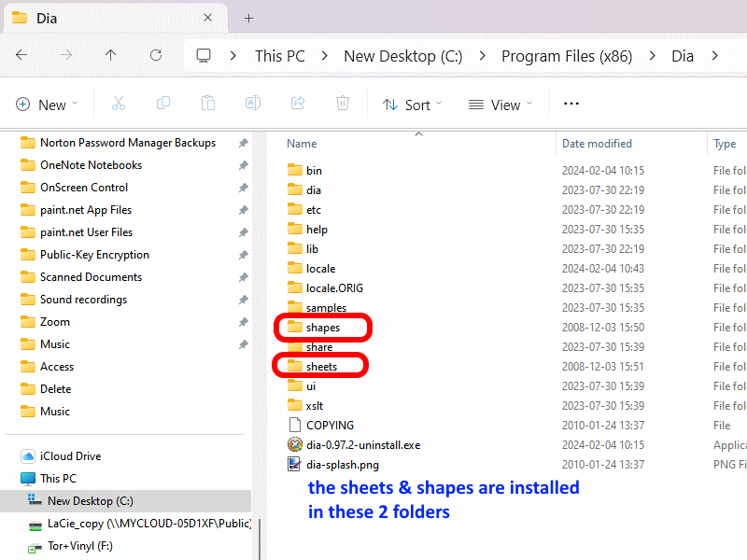Select the COPYING file
This screenshot has width=747, height=560.
320,426
